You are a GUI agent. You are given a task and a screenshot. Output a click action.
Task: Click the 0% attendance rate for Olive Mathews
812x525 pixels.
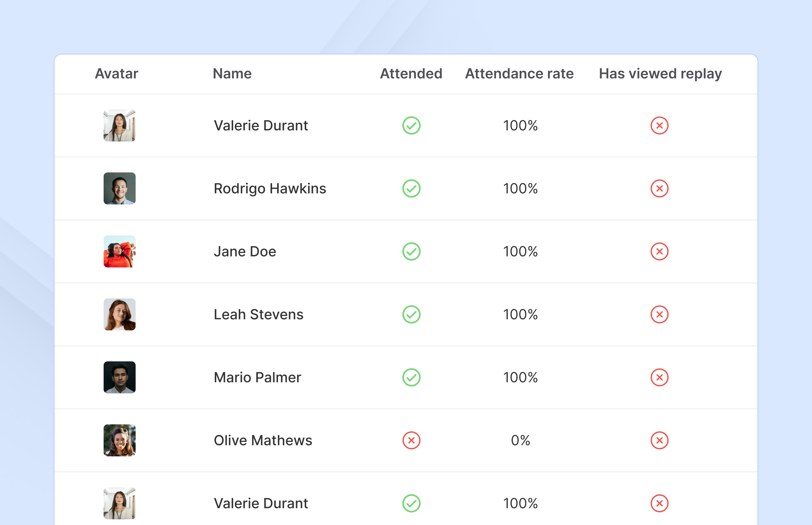pyautogui.click(x=520, y=440)
